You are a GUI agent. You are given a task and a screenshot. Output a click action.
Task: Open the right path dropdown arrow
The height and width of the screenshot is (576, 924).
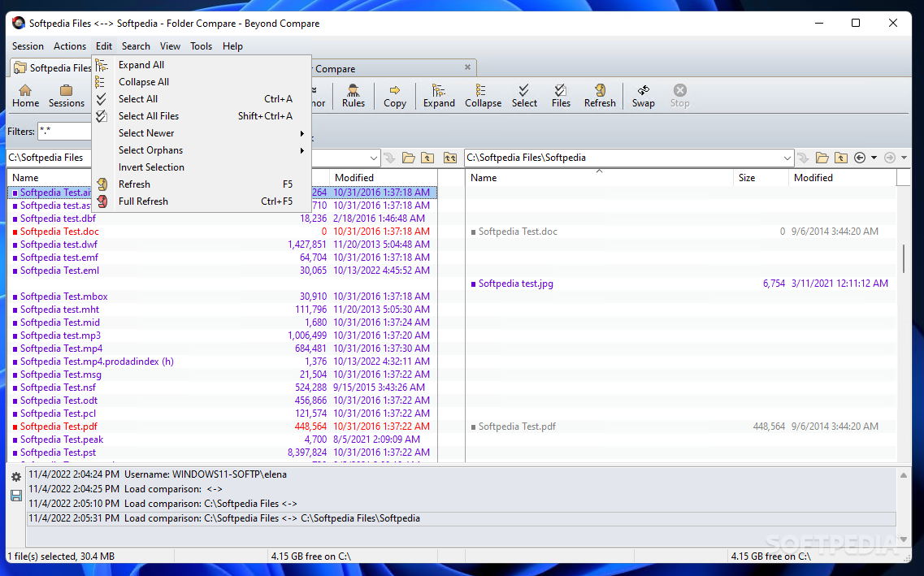(x=787, y=158)
